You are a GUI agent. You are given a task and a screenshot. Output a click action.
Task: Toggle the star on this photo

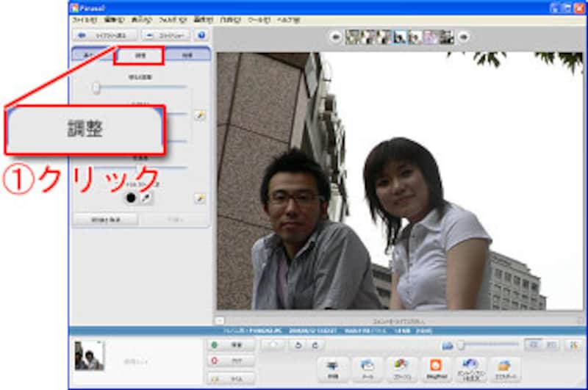pyautogui.click(x=273, y=345)
